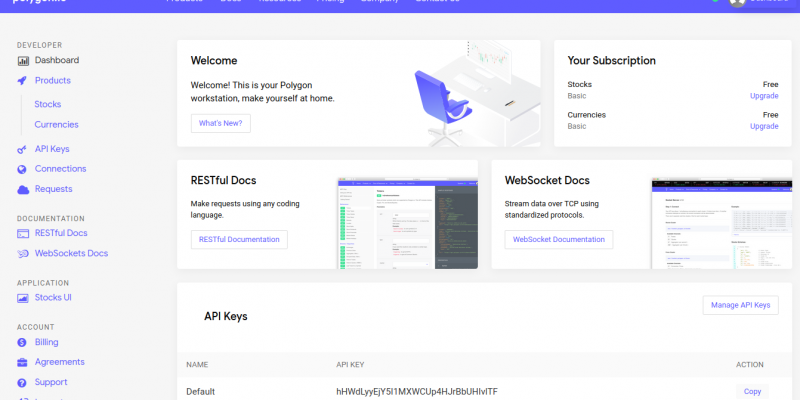This screenshot has height=400, width=800.
Task: Open RESTful Docs from the sidebar
Action: point(61,233)
